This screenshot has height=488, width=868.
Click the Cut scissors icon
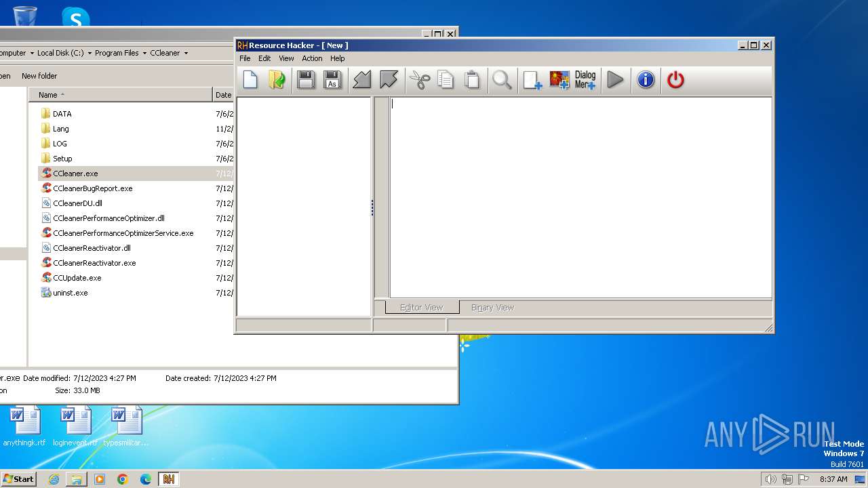[x=420, y=80]
